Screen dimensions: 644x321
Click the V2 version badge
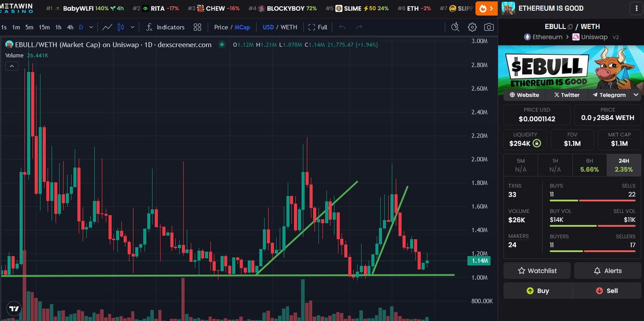(617, 37)
